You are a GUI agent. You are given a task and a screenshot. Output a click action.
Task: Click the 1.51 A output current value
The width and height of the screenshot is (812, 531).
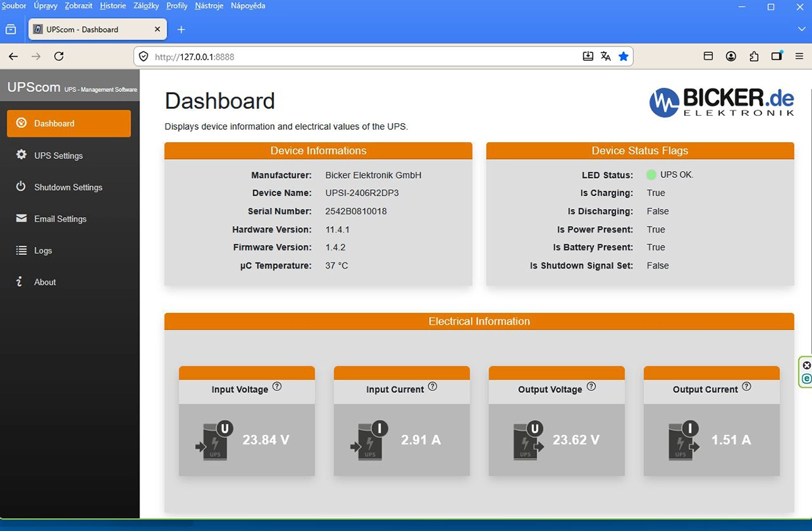(x=731, y=440)
